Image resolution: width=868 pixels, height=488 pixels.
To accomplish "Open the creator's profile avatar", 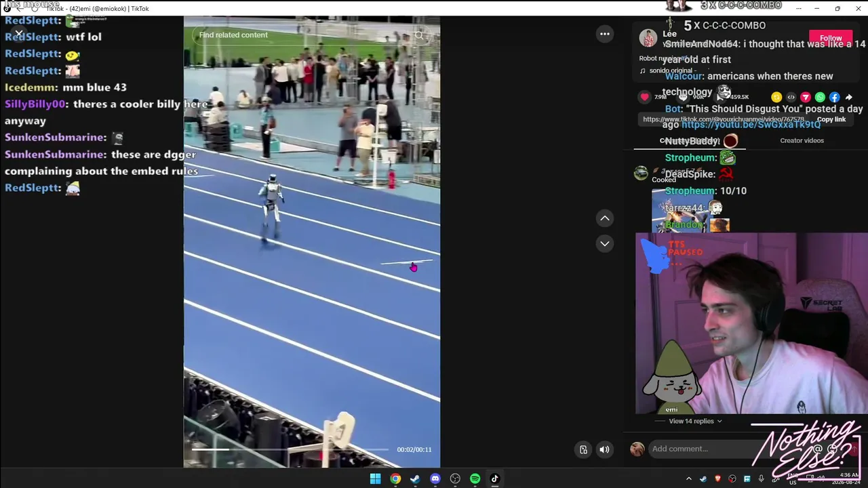I will coord(648,38).
